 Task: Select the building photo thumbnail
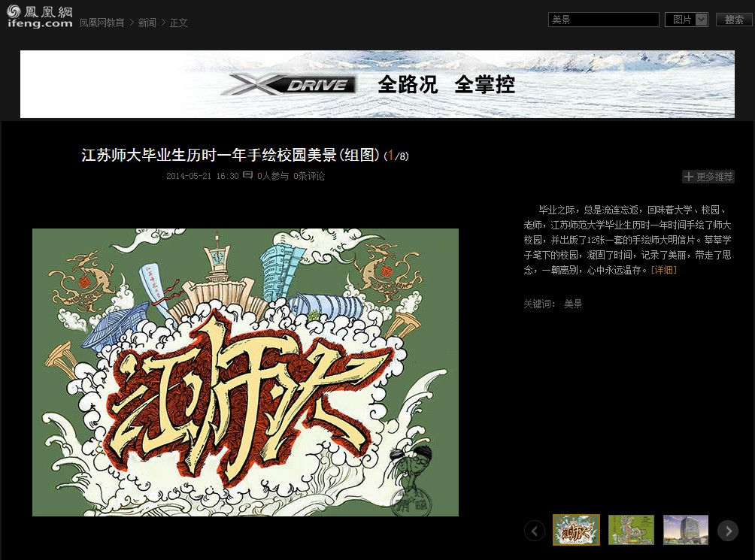click(x=685, y=530)
